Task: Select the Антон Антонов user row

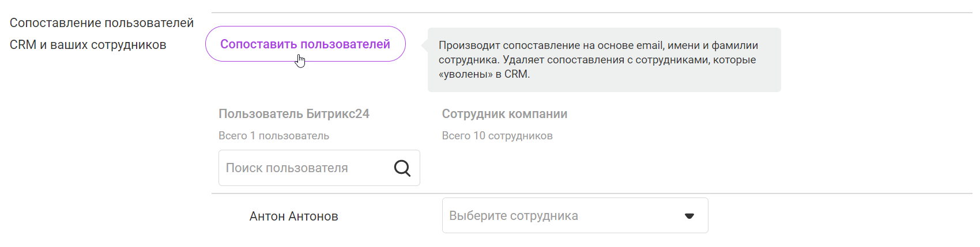Action: tap(293, 216)
